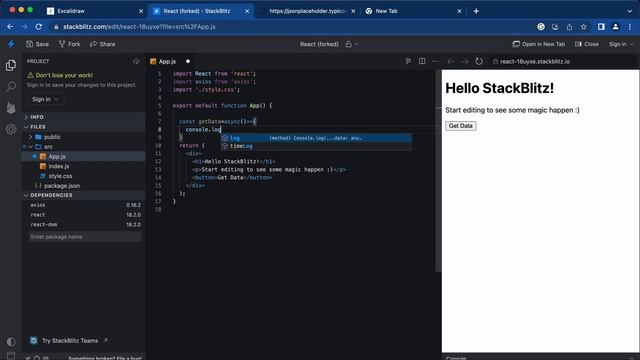
Task: Click the project cloud upload icon
Action: tap(136, 61)
